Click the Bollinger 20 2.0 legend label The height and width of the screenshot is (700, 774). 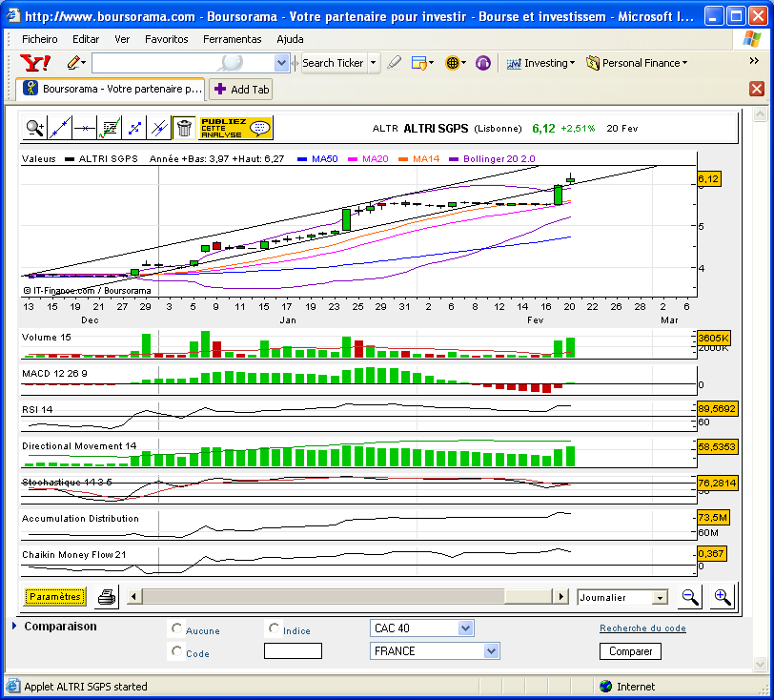(499, 159)
